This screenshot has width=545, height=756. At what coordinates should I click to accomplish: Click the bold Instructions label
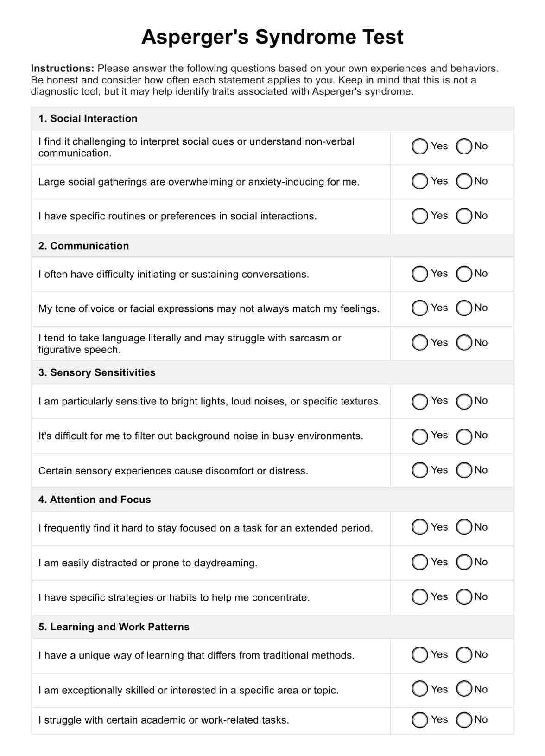click(x=63, y=69)
